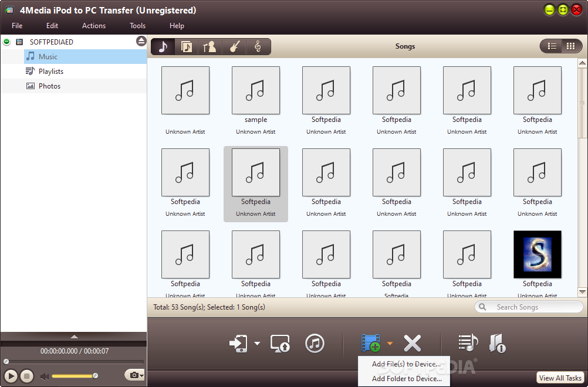Viewport: 588px width, 387px height.
Task: Click the View All Tasks button
Action: pos(560,378)
